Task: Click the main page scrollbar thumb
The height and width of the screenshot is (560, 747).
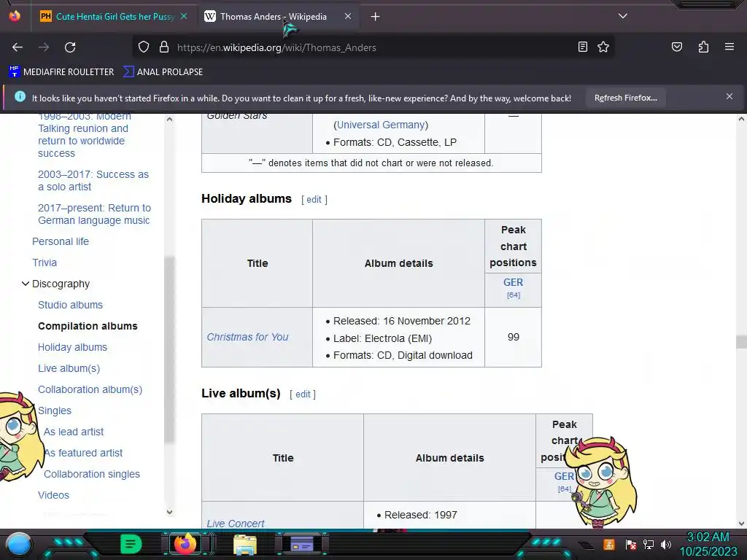Action: click(x=741, y=341)
